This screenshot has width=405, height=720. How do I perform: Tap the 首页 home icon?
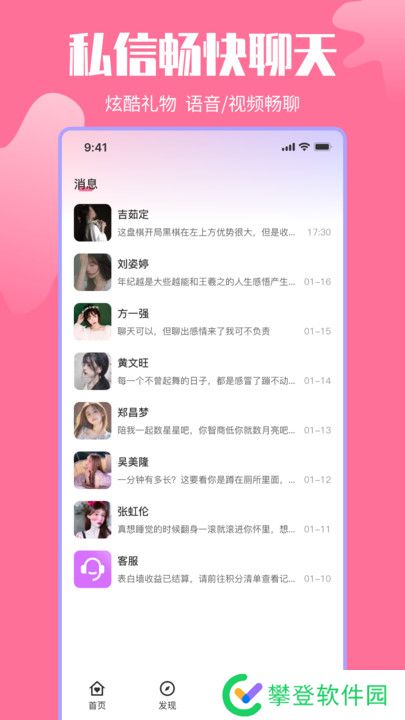[97, 688]
